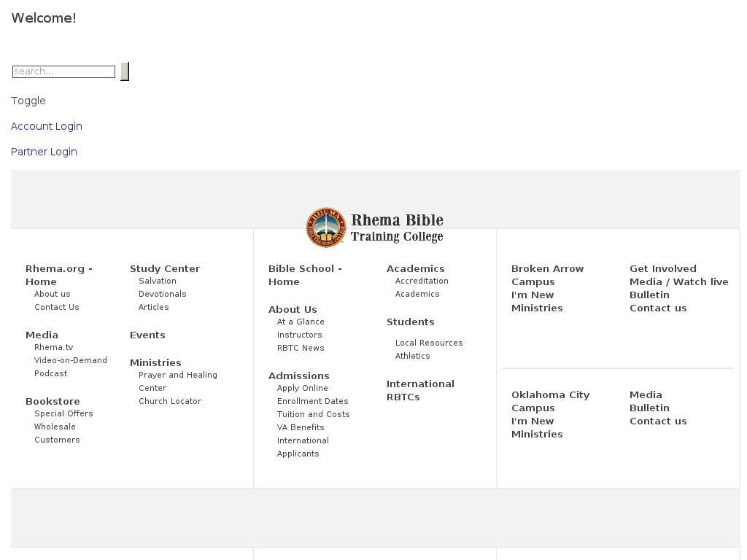Image resolution: width=747 pixels, height=560 pixels.
Task: Open the Partner Login link
Action: point(44,152)
